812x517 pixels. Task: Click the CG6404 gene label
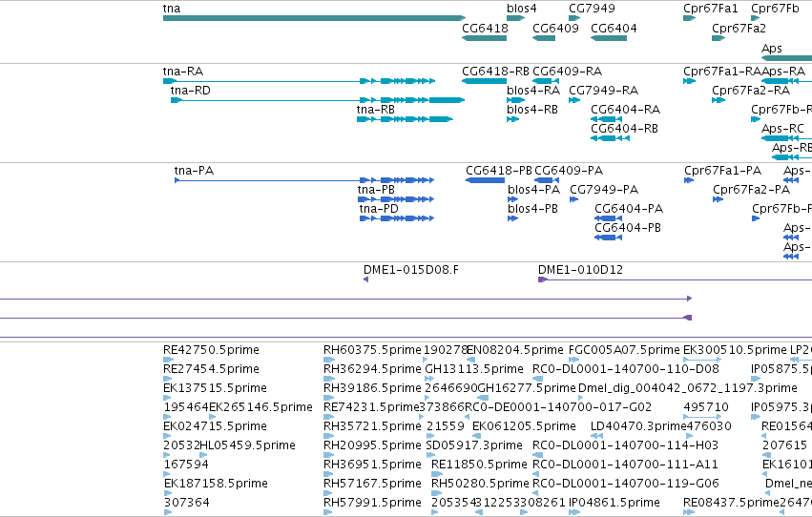614,29
